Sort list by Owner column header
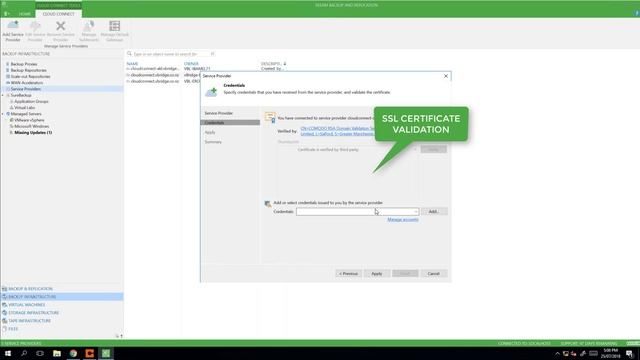This screenshot has height=360, width=640. 191,64
